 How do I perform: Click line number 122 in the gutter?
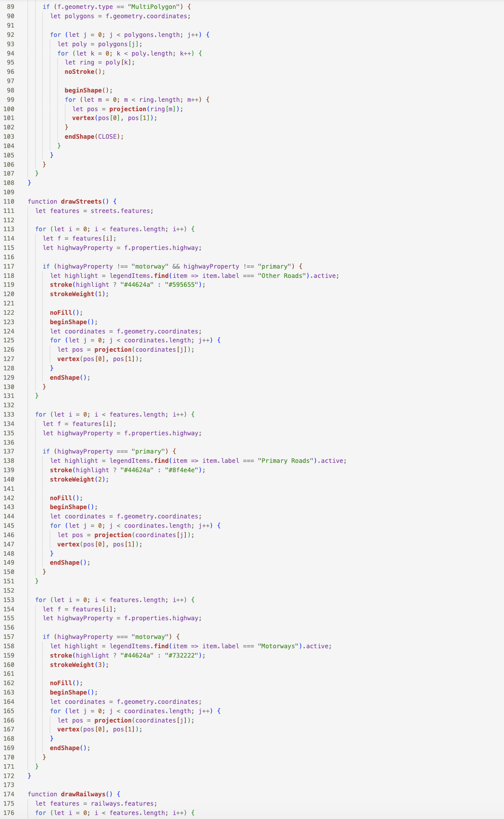[x=9, y=313]
